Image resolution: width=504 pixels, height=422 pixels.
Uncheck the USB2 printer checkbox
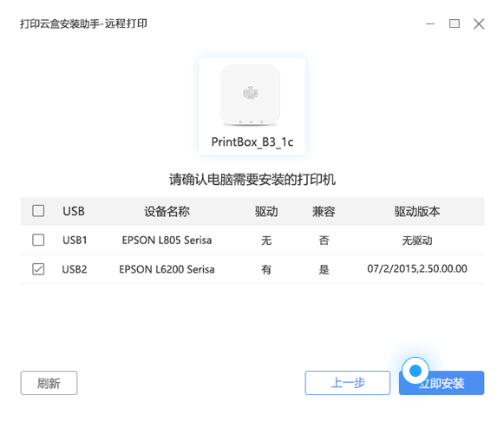click(x=38, y=269)
